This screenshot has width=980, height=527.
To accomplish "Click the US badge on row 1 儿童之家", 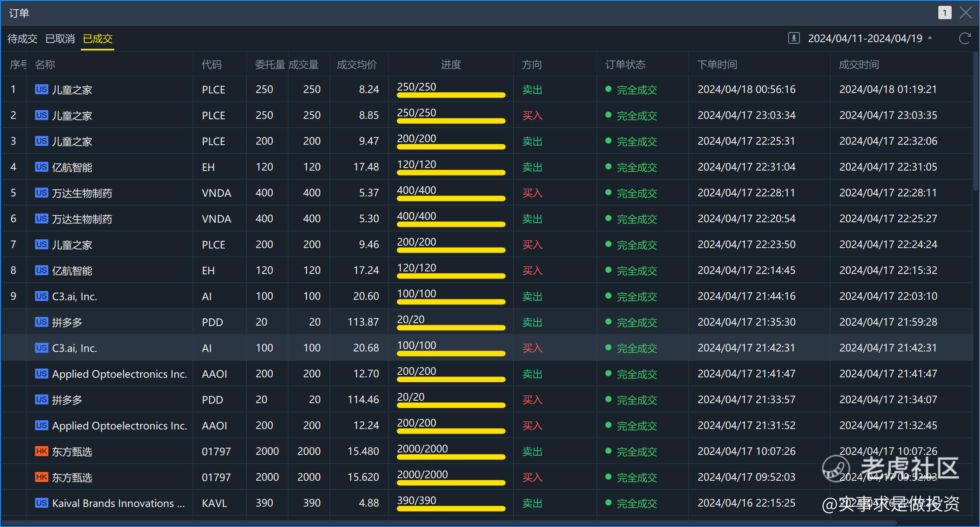I will 41,89.
